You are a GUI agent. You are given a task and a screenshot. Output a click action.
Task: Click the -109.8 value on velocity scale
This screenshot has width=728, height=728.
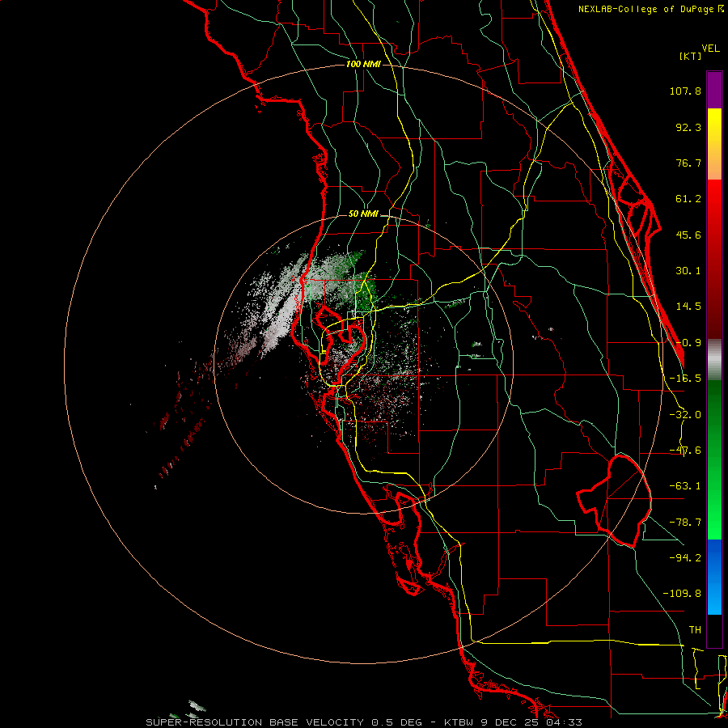click(682, 594)
